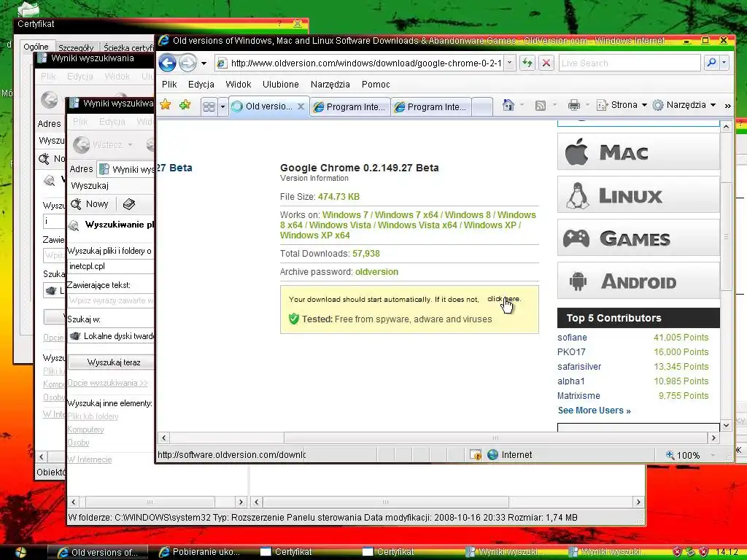Open the Narzędzia menu in menu bar
This screenshot has width=747, height=560.
tap(330, 85)
